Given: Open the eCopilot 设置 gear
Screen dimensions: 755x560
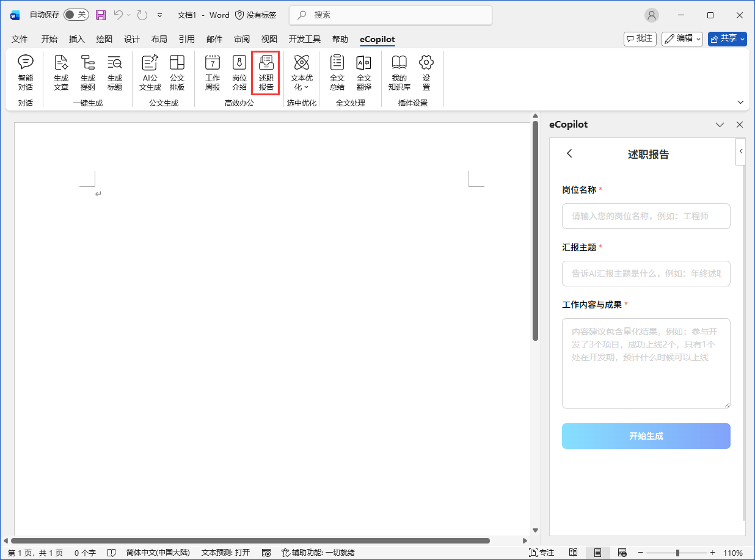Looking at the screenshot, I should click(426, 73).
